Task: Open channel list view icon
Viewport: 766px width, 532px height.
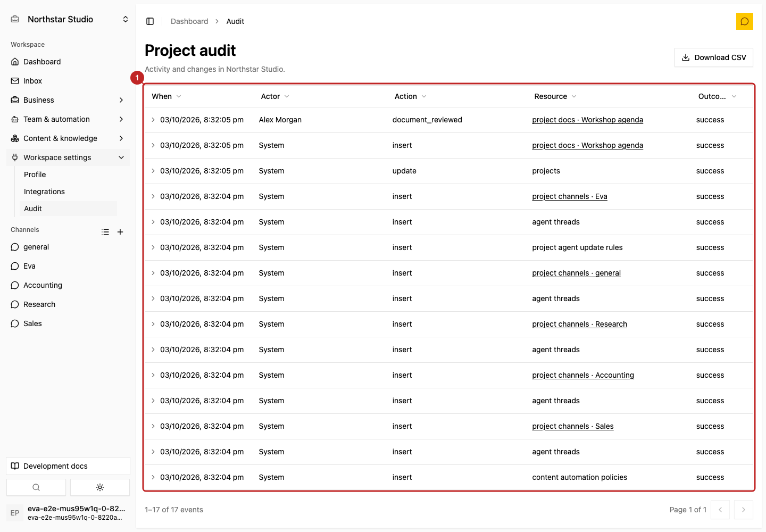Action: click(x=105, y=232)
